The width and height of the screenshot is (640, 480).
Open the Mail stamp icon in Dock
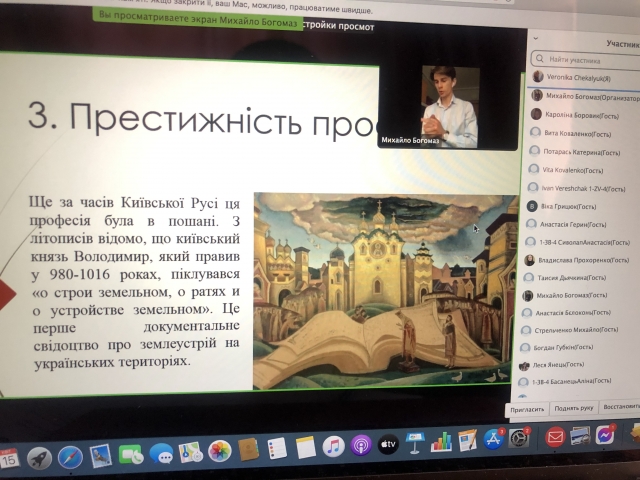100,456
